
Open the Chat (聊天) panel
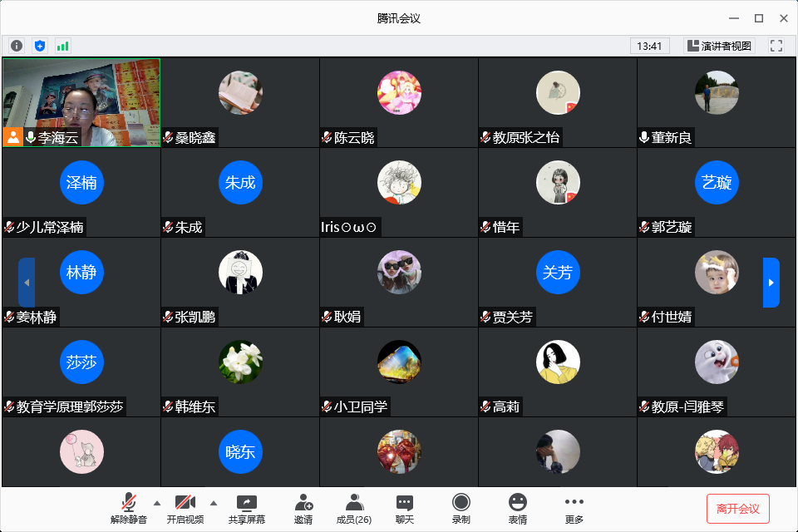pos(405,509)
